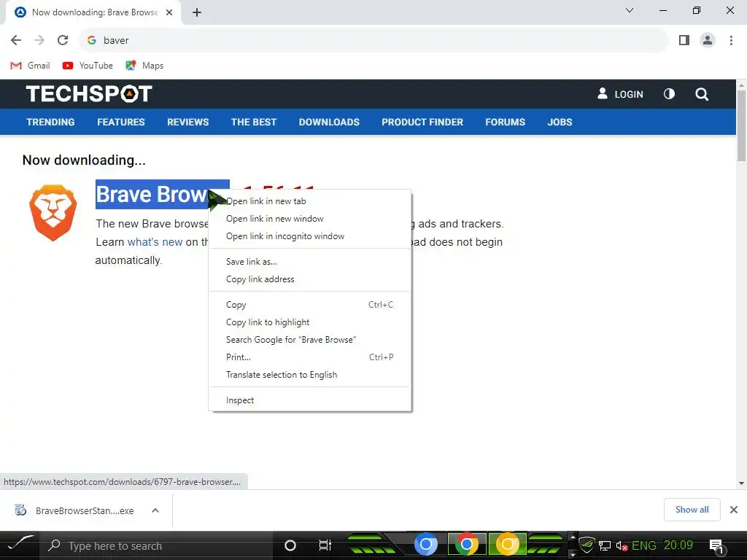Screen dimensions: 747x560
Task: Choose Copy link to highlight
Action: click(x=309, y=322)
